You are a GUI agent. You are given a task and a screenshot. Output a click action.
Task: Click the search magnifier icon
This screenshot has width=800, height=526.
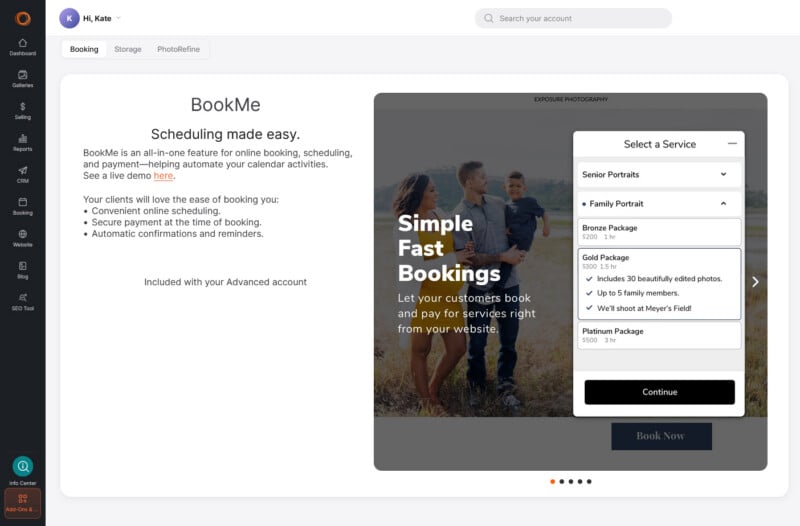pos(488,18)
